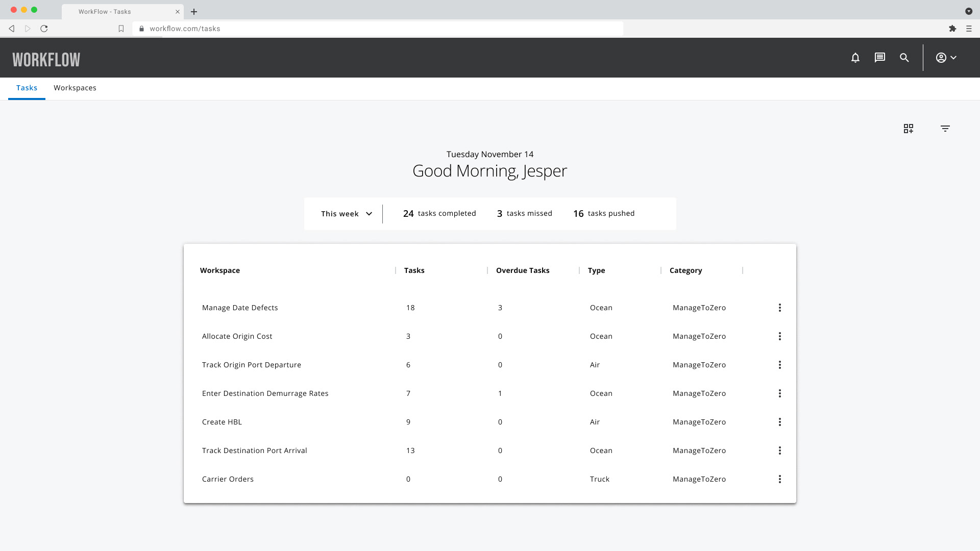Click the search magnifier icon
This screenshot has width=980, height=551.
[x=904, y=58]
